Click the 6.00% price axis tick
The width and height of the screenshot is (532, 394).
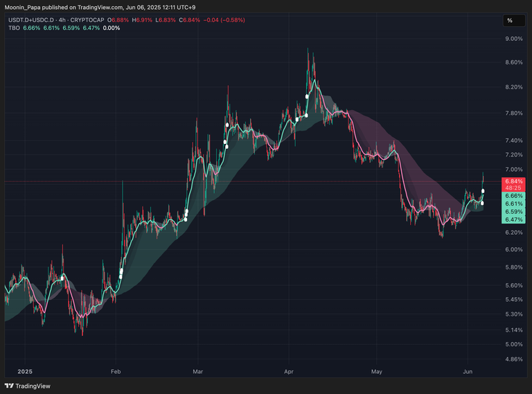pyautogui.click(x=514, y=249)
